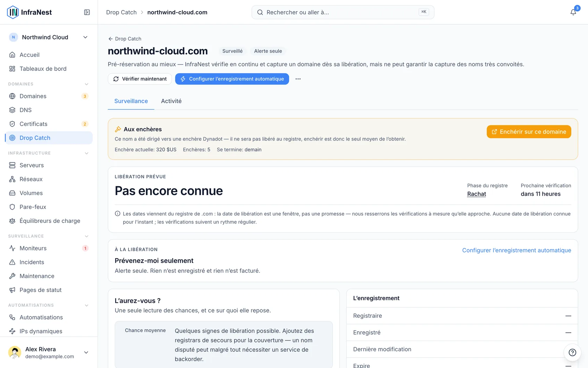Select Drop Catch in sidebar
Image resolution: width=588 pixels, height=368 pixels.
[x=49, y=138]
